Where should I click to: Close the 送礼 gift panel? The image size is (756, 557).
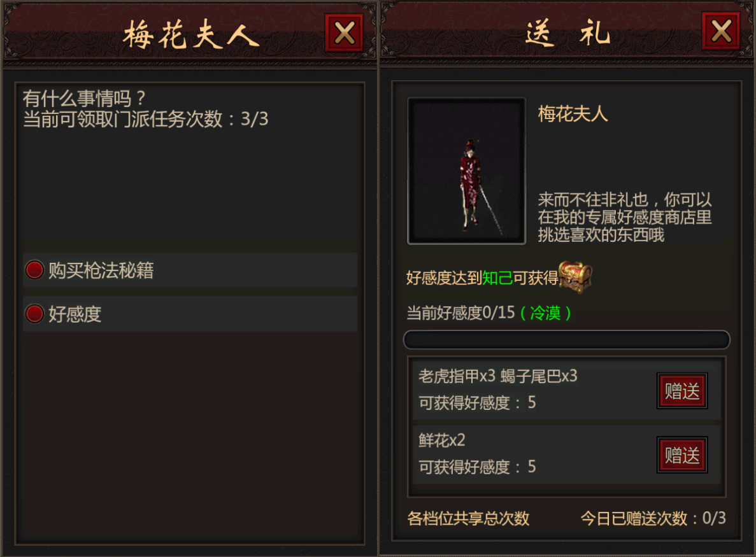(x=721, y=31)
